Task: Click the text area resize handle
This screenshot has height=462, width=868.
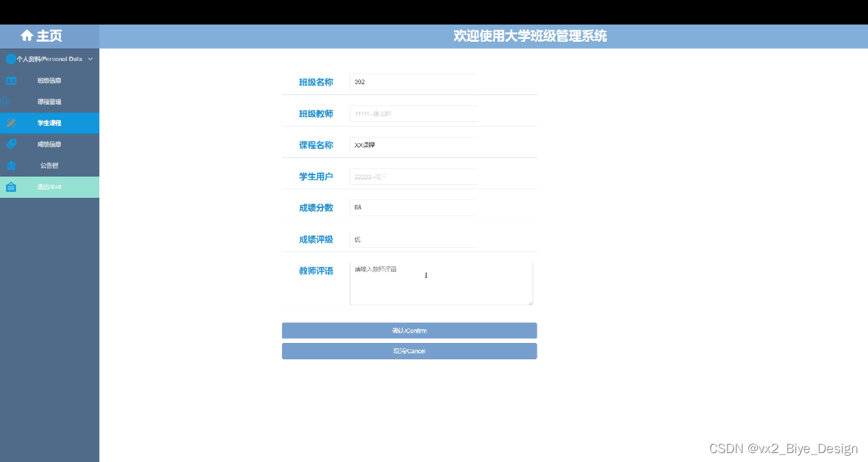Action: click(x=529, y=302)
